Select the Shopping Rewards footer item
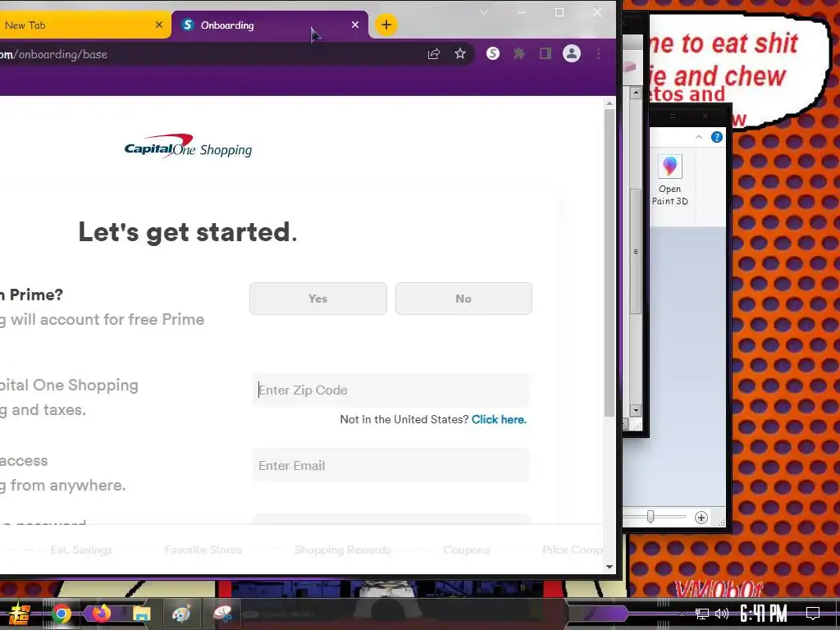This screenshot has width=840, height=630. click(x=342, y=550)
